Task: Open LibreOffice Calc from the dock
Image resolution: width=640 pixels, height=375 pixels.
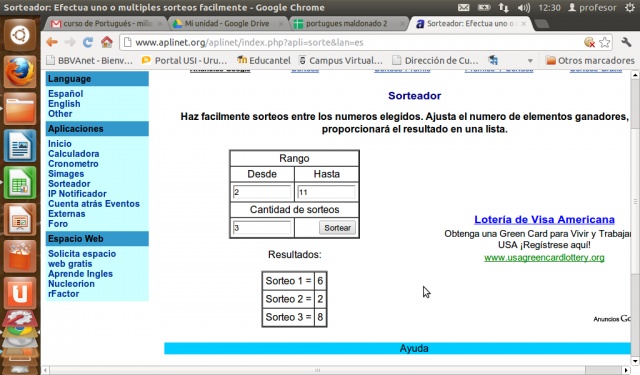Action: coord(20,183)
